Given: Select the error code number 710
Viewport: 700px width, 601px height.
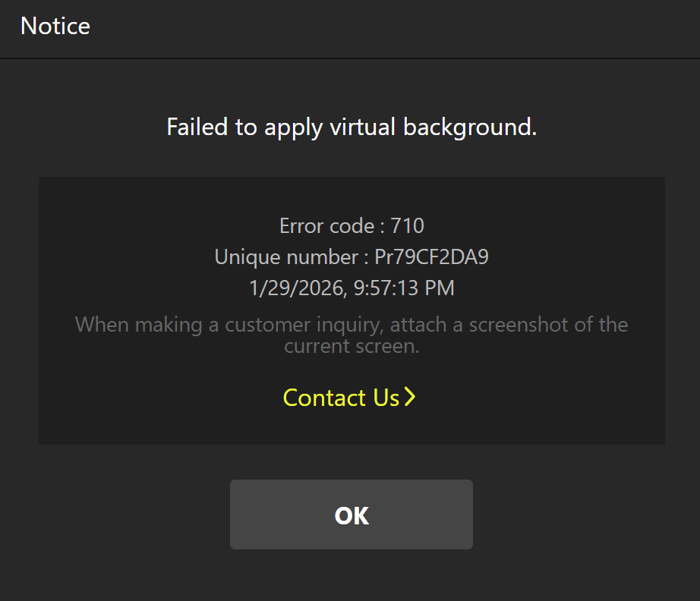Looking at the screenshot, I should [x=407, y=226].
